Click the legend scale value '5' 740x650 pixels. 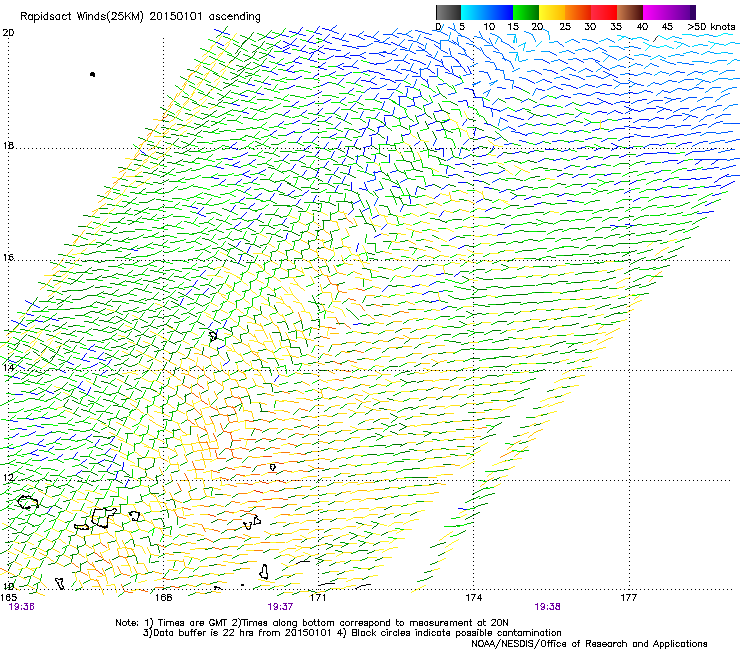pos(462,27)
